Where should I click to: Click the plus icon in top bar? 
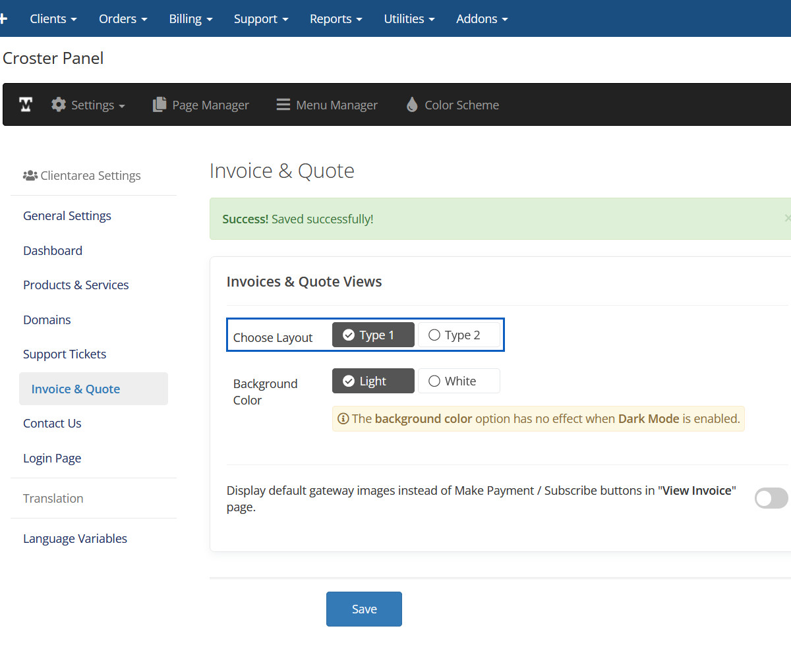3,18
